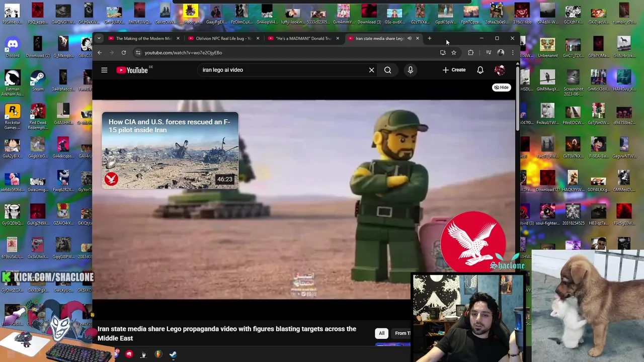The width and height of the screenshot is (644, 362).
Task: Open YouTube notifications bell
Action: coord(480,70)
